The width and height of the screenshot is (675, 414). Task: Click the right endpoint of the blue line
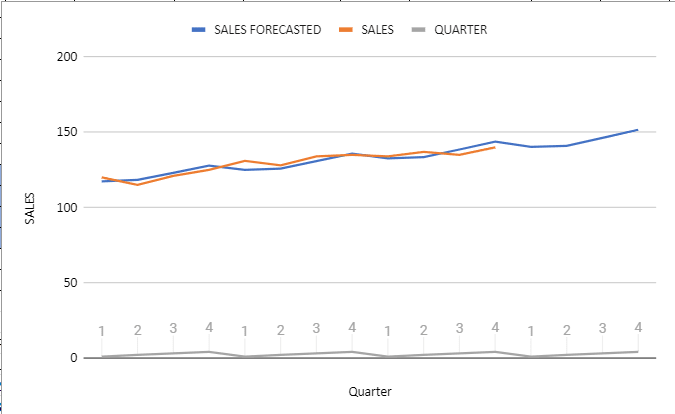(637, 130)
